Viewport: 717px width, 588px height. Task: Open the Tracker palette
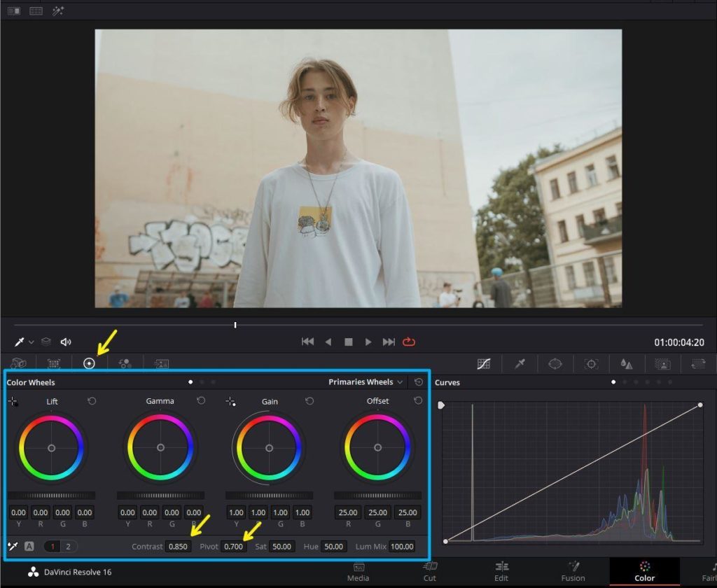[x=591, y=364]
